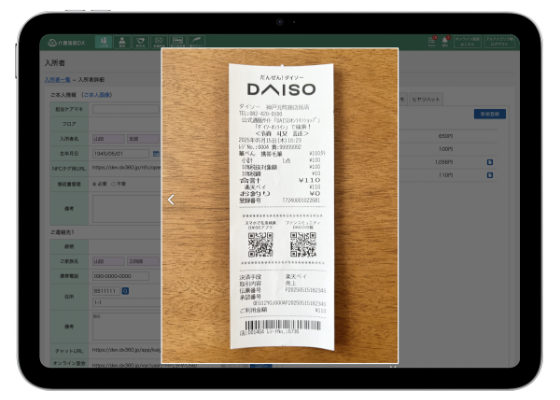The height and width of the screenshot is (400, 560).
Task: Click the 1,056円 amount
Action: (444, 162)
